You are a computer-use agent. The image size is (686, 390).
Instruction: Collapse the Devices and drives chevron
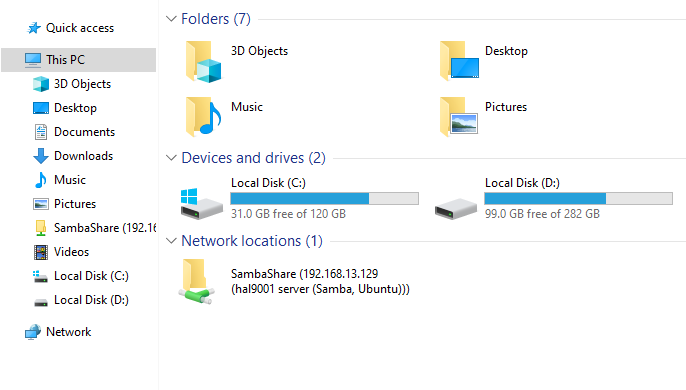click(x=171, y=158)
